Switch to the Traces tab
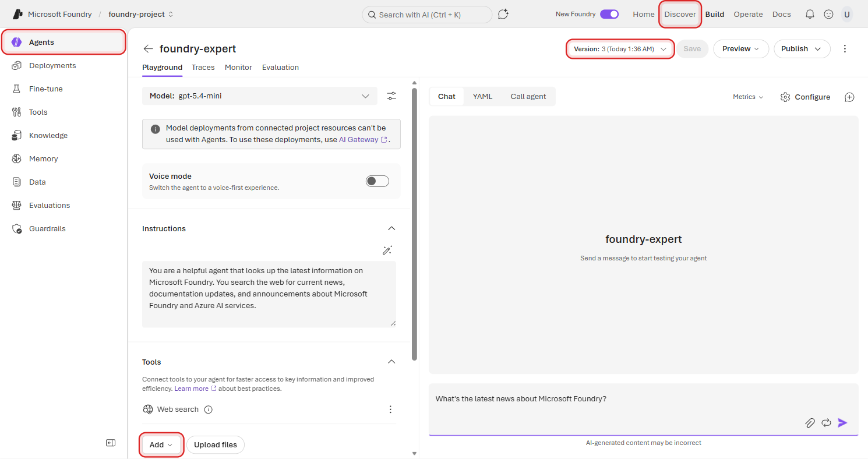The image size is (868, 459). [203, 68]
